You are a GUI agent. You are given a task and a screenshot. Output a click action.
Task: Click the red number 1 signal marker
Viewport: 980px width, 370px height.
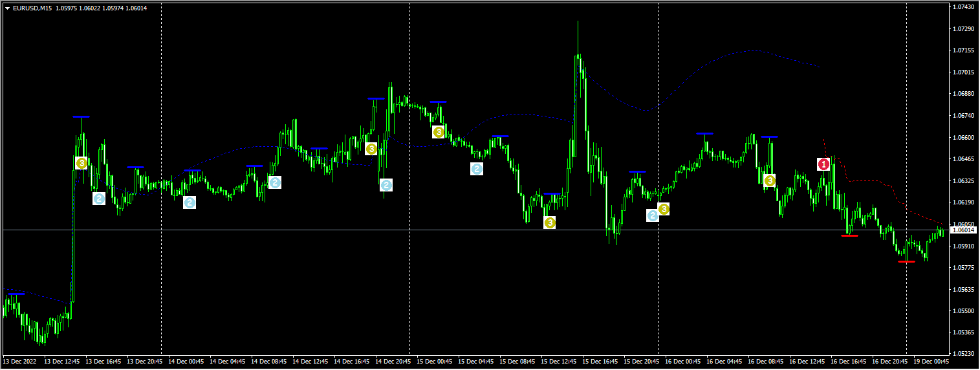[823, 164]
